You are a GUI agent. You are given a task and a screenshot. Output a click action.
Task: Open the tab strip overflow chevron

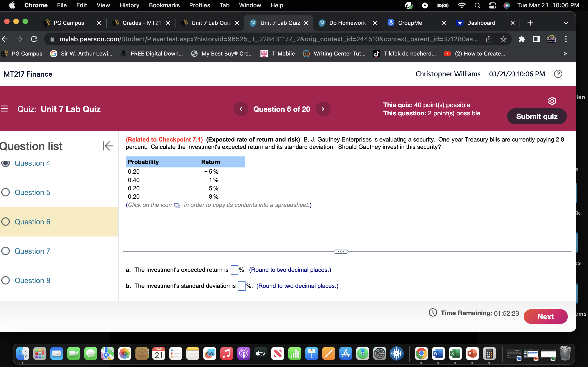click(x=566, y=23)
